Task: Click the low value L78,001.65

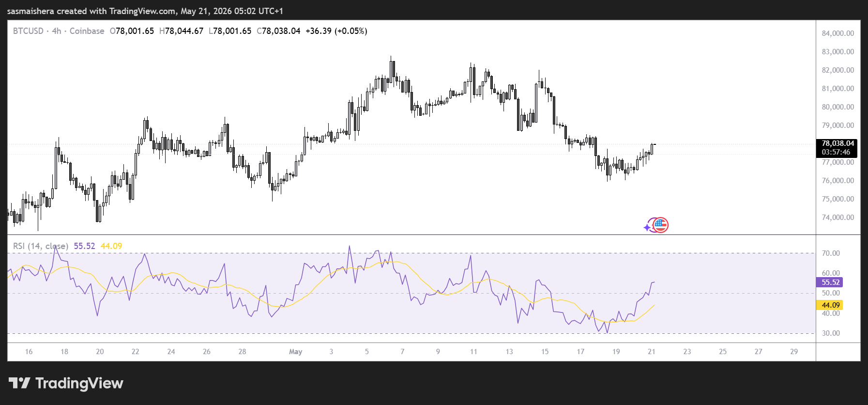Action: pyautogui.click(x=230, y=31)
